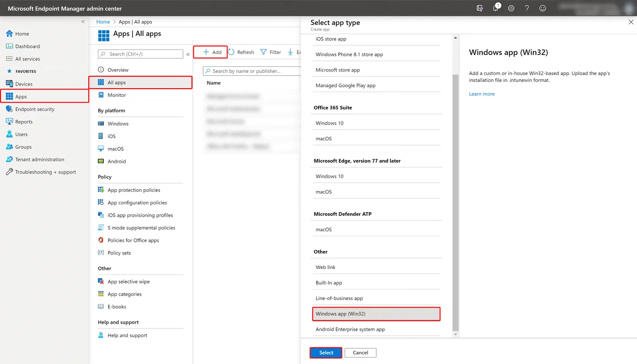Click the Endpoint security shield icon
Screen dimensions: 637x364
point(9,109)
